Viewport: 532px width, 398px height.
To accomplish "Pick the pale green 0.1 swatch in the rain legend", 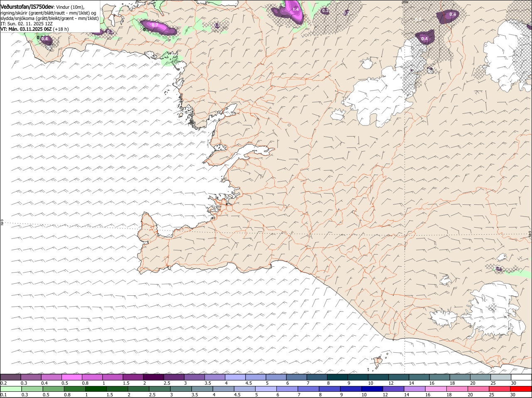I will [11, 389].
